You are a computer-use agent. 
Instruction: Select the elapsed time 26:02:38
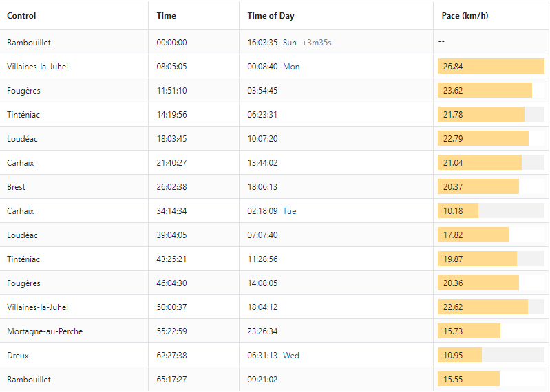pyautogui.click(x=171, y=187)
